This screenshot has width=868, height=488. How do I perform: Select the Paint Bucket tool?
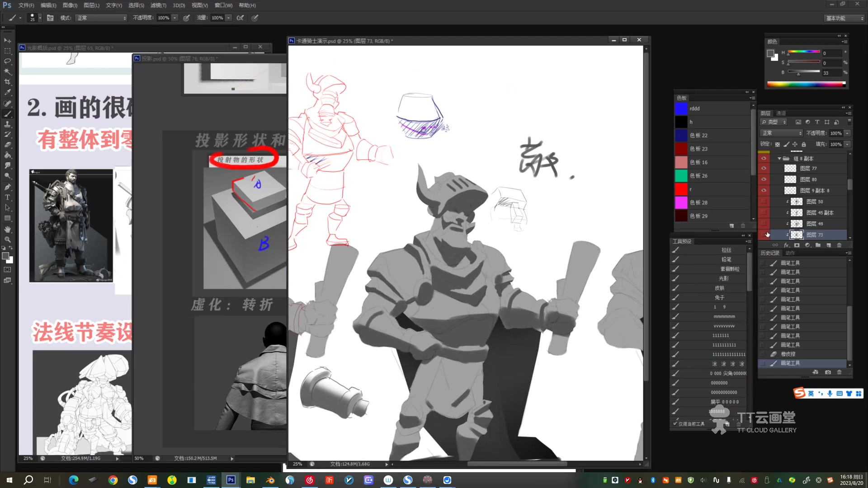[8, 155]
